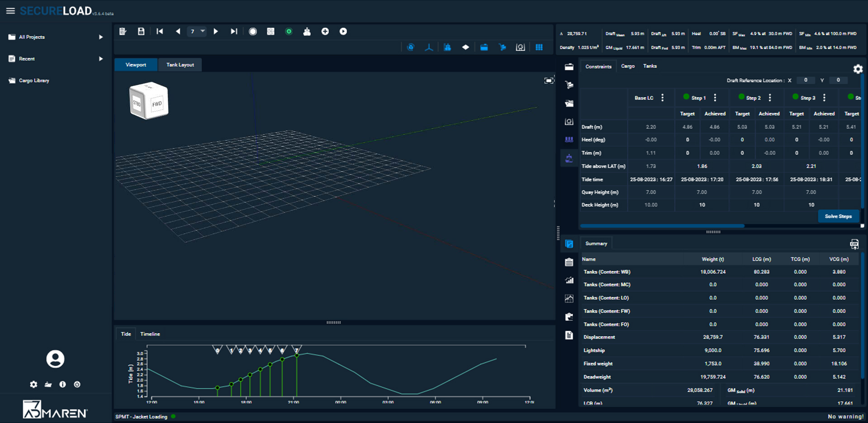868x423 pixels.
Task: Expand the All Projects submenu arrow
Action: click(x=100, y=37)
